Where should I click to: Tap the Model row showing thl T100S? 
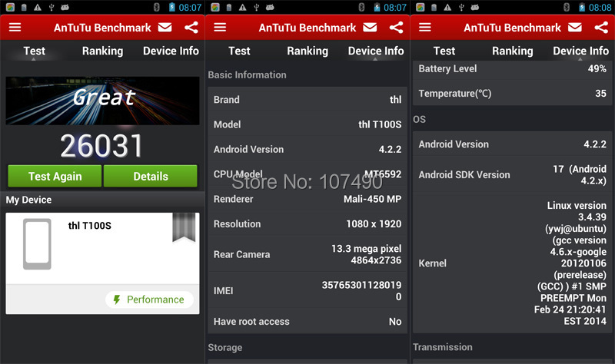click(307, 124)
